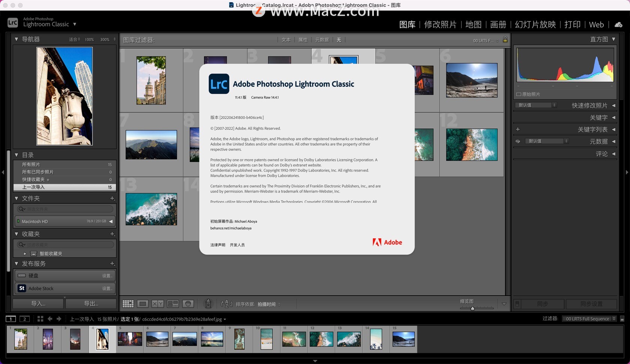630x364 pixels.
Task: Toggle the metadata panel eye icon
Action: 518,141
